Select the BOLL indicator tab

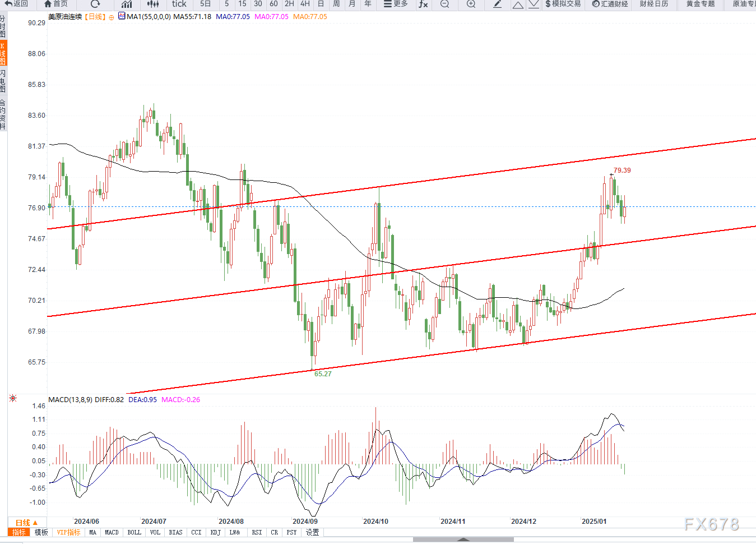[134, 532]
